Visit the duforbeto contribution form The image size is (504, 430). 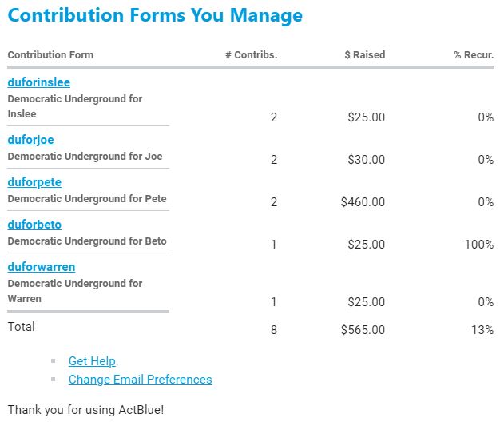[x=34, y=225]
